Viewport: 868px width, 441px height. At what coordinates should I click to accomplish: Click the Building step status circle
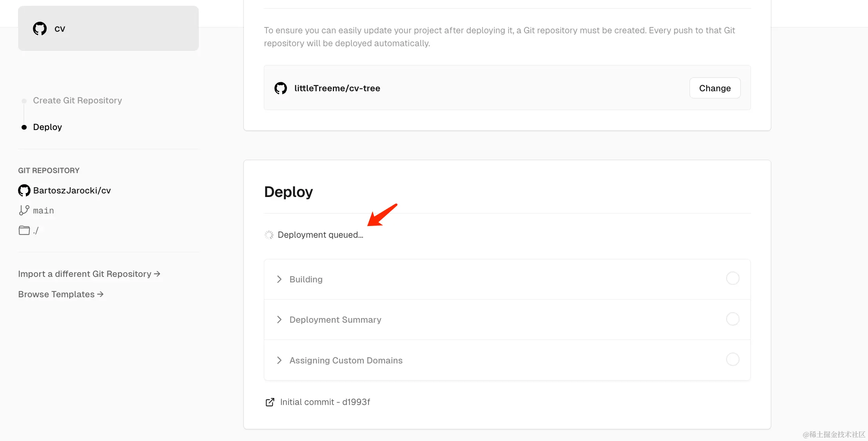732,278
